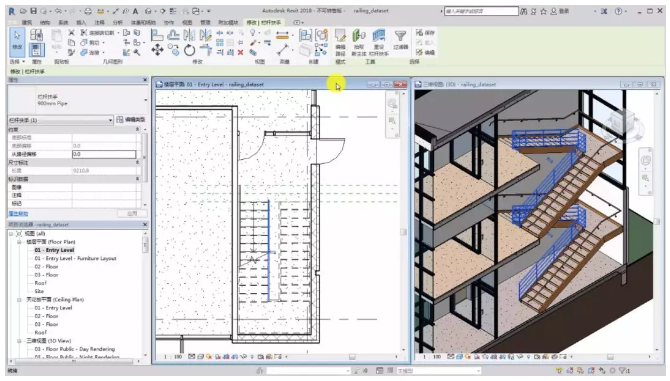670x381 pixels.
Task: Collapse the Ceiling Plan node in project browser
Action: point(19,300)
